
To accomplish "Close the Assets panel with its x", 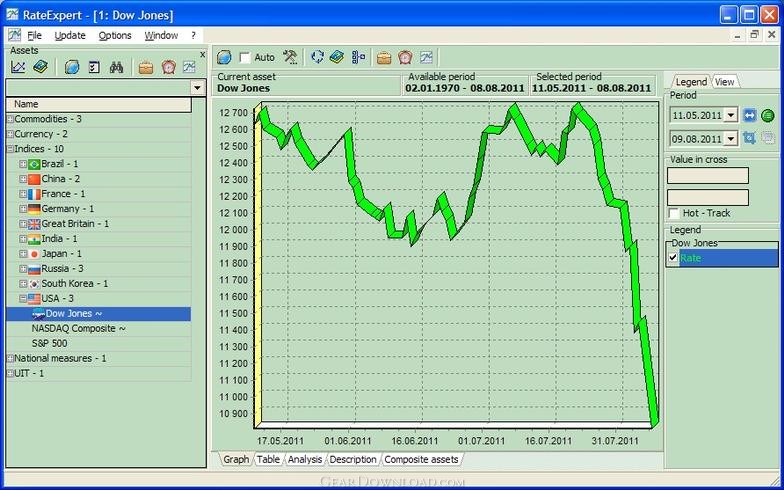I will click(202, 54).
